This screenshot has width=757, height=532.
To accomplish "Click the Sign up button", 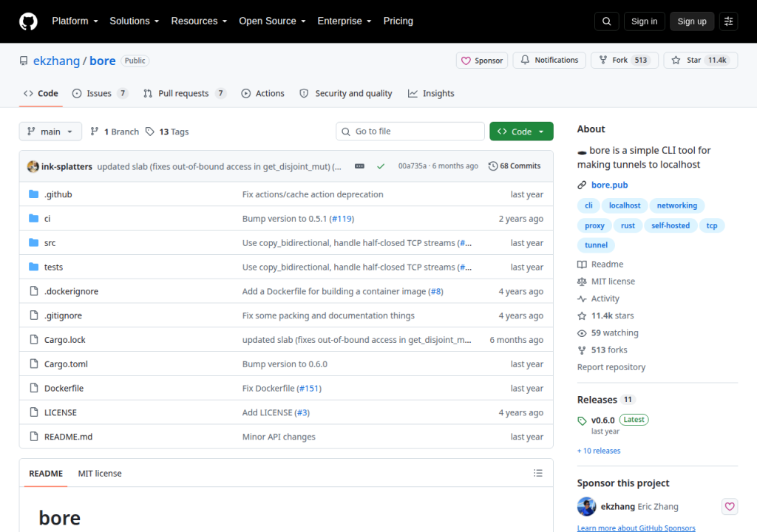I will 692,21.
